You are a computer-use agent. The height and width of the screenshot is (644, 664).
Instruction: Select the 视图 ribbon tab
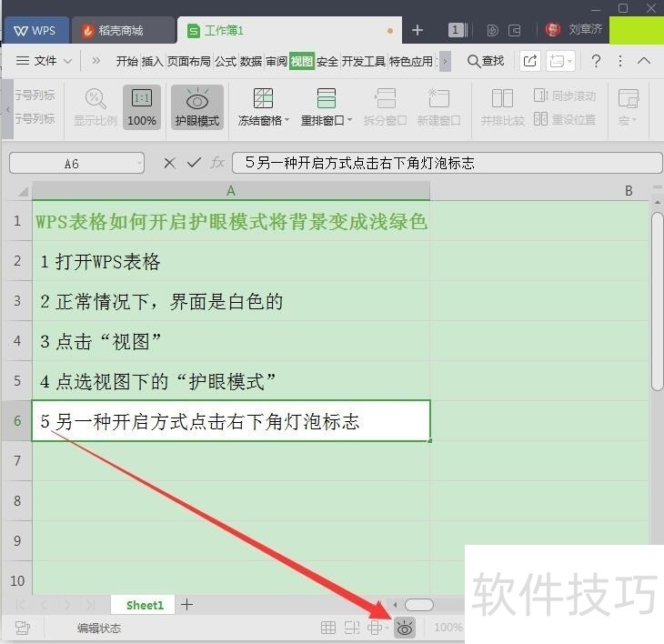pos(302,61)
